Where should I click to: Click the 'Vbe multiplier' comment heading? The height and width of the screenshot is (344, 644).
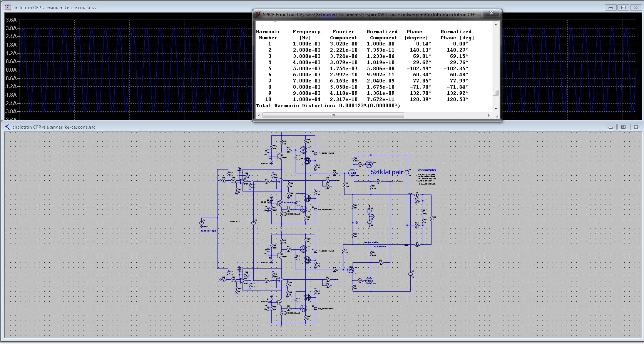(x=427, y=170)
